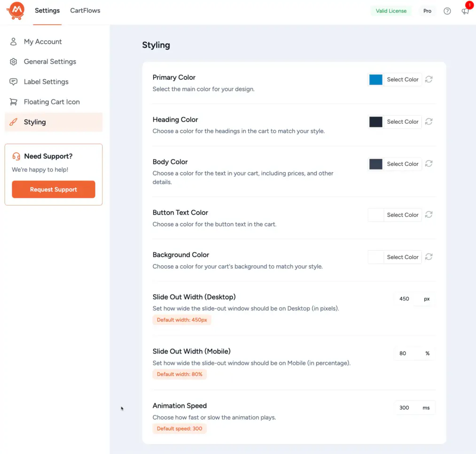This screenshot has width=476, height=454.
Task: Reset the Heading Color value
Action: tap(429, 122)
